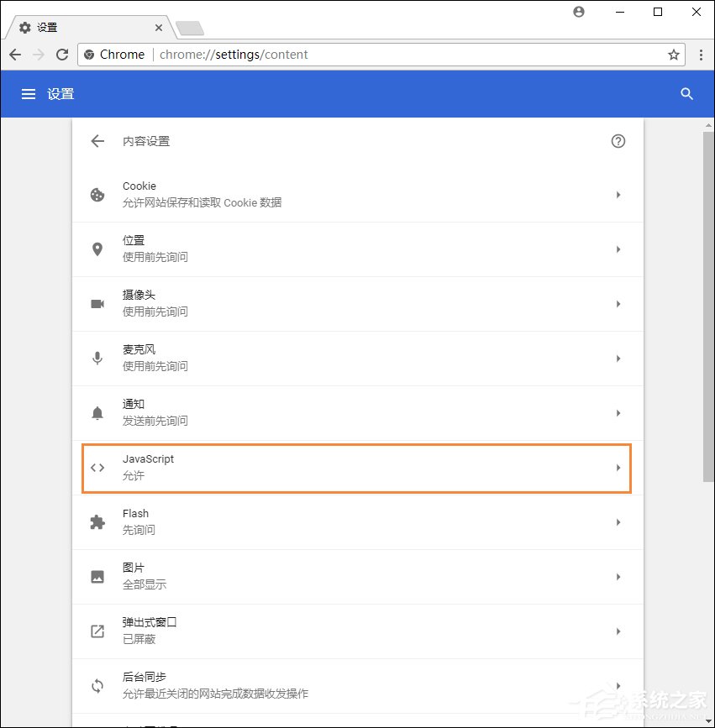Click the Flash plugin puzzle icon
This screenshot has height=728, width=715.
click(x=97, y=521)
